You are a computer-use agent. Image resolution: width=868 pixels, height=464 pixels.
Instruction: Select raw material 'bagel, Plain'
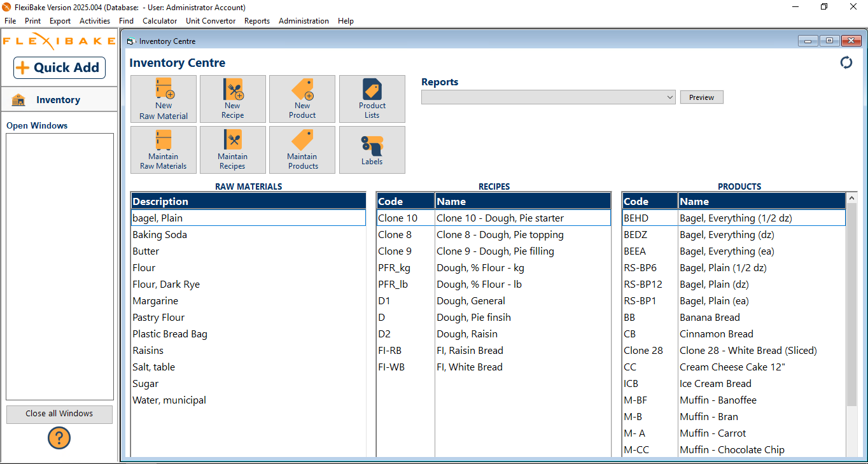click(248, 218)
